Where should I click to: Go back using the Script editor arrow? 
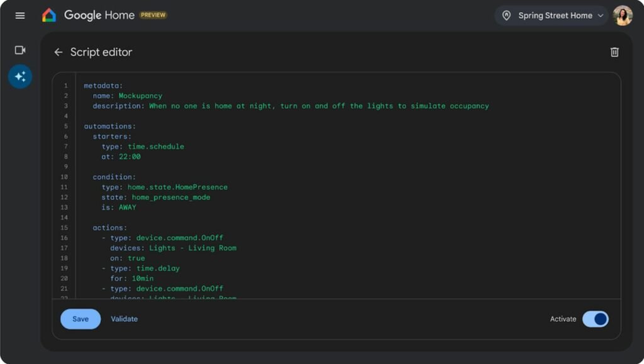click(58, 52)
